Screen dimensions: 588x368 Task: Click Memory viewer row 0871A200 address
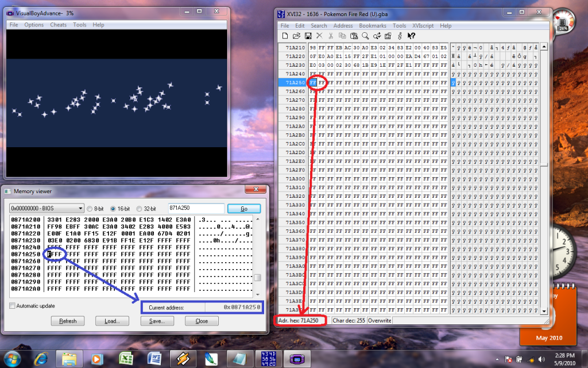tap(26, 220)
